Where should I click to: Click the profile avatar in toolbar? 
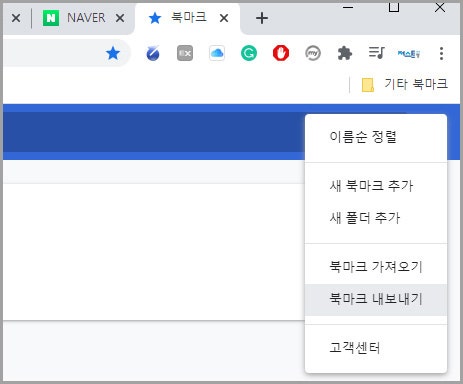[409, 53]
